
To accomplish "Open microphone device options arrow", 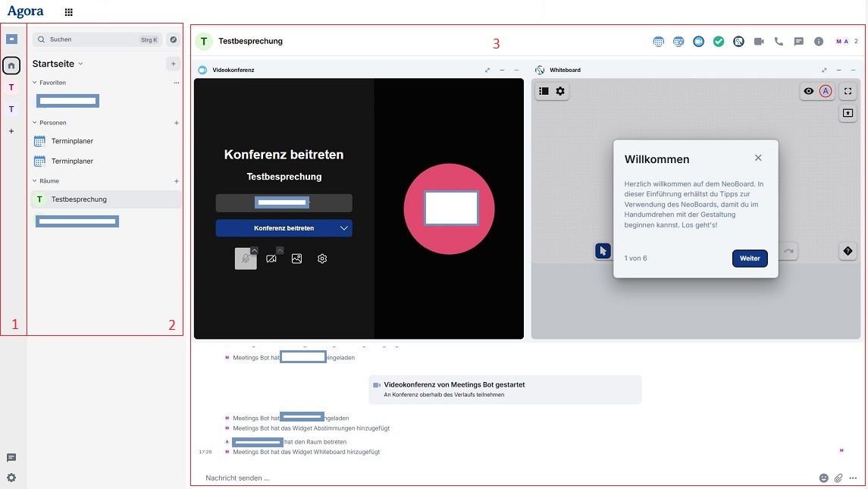I will (x=254, y=250).
